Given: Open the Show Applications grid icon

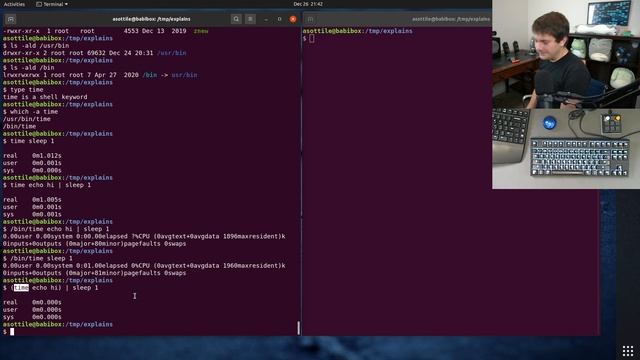Looking at the screenshot, I should click(628, 350).
